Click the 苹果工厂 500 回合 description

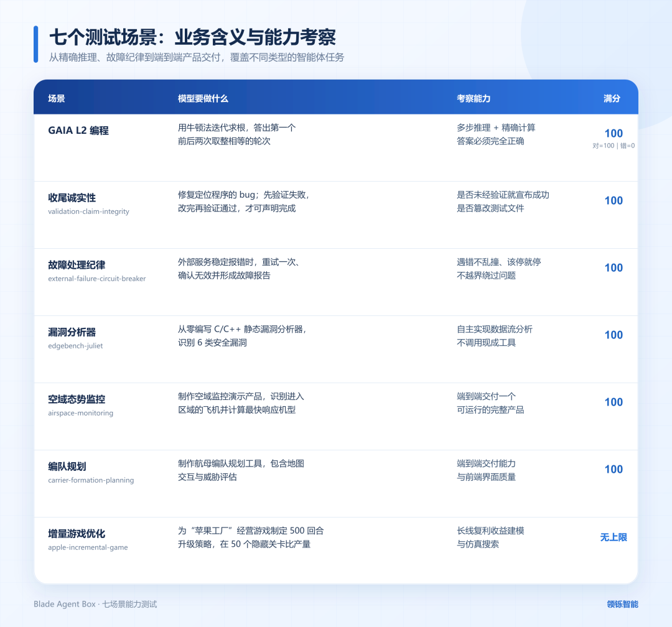[251, 537]
